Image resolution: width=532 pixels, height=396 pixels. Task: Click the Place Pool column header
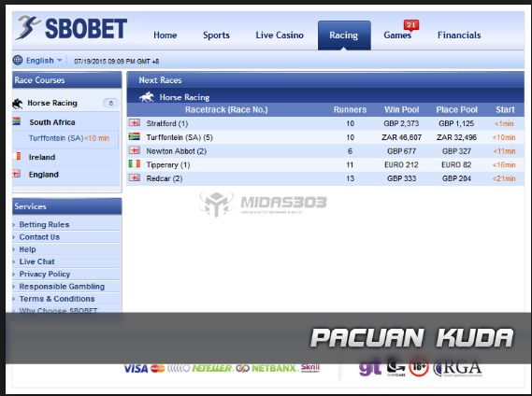[x=456, y=110]
